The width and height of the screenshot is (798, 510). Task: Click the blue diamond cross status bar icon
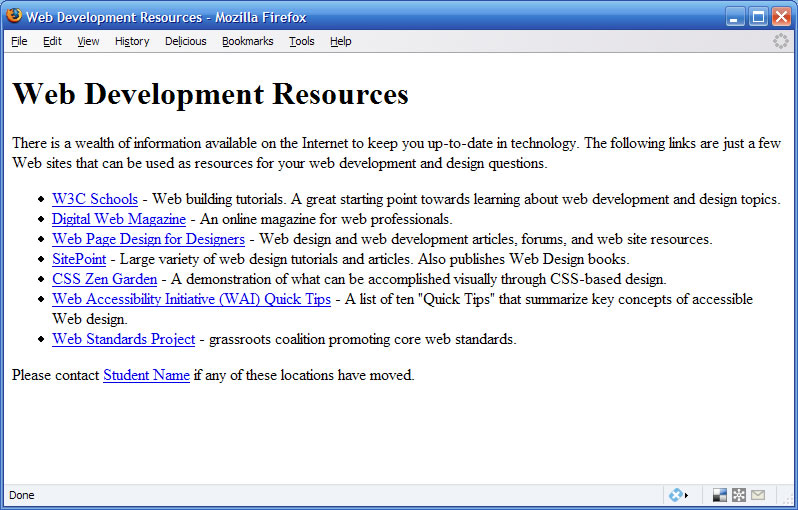[675, 495]
